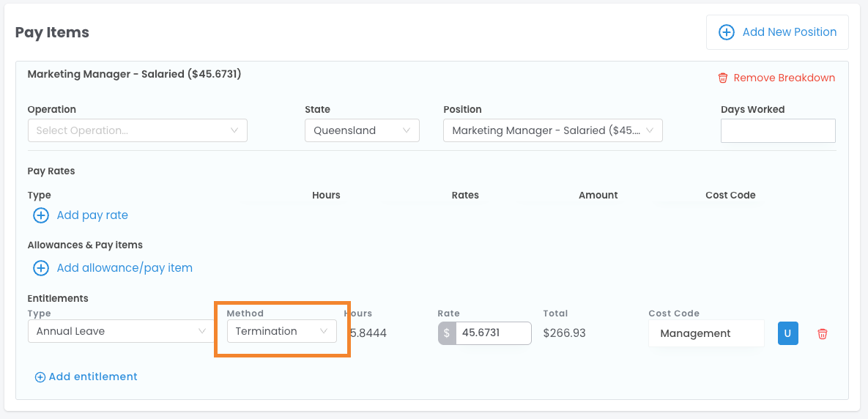
Task: Delete the Annual Leave entitlement via the red trash icon
Action: coord(823,334)
